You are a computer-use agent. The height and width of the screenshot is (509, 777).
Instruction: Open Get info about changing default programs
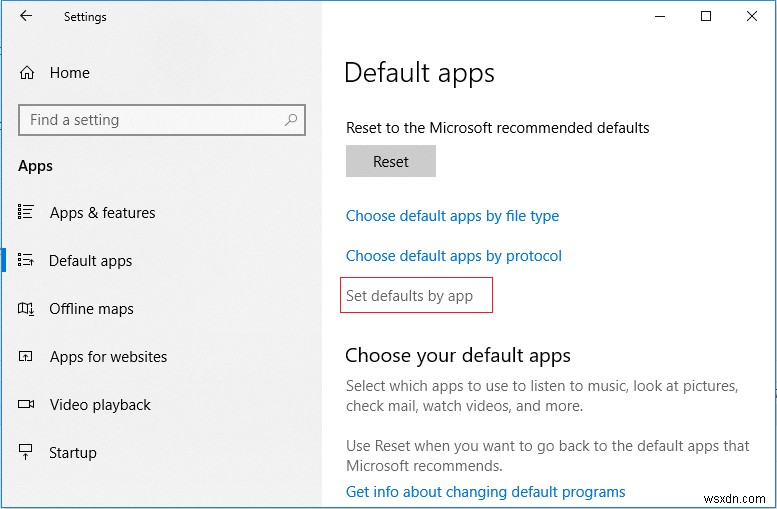485,492
